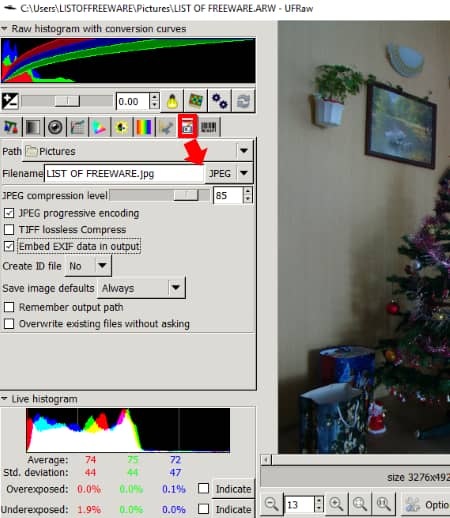Open the Color management tab

99,127
